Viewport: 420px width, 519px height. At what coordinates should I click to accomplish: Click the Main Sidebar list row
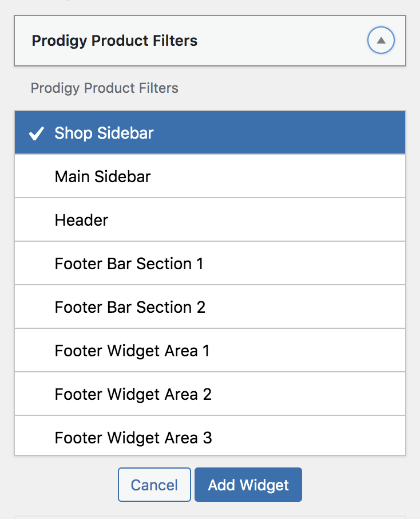(x=210, y=176)
